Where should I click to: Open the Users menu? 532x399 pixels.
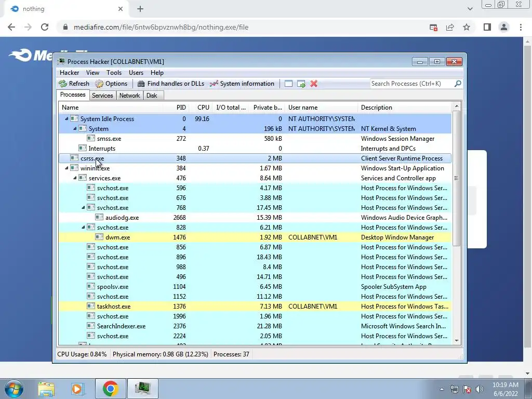point(136,73)
